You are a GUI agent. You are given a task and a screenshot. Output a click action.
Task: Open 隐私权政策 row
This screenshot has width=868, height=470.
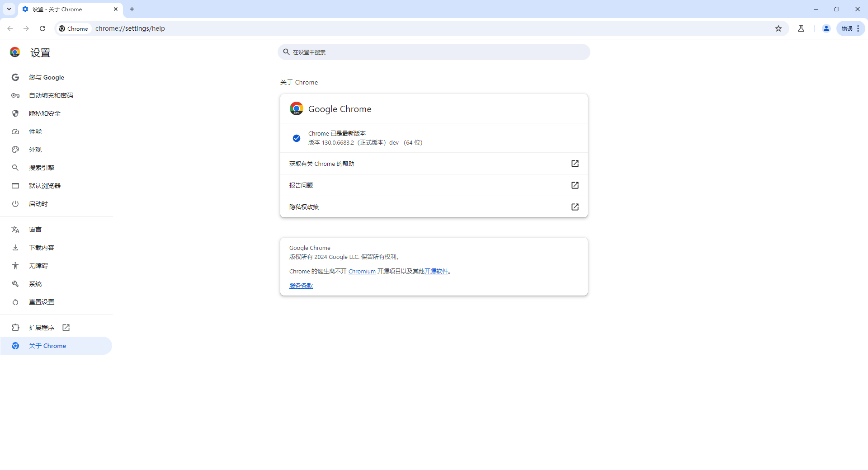coord(434,207)
